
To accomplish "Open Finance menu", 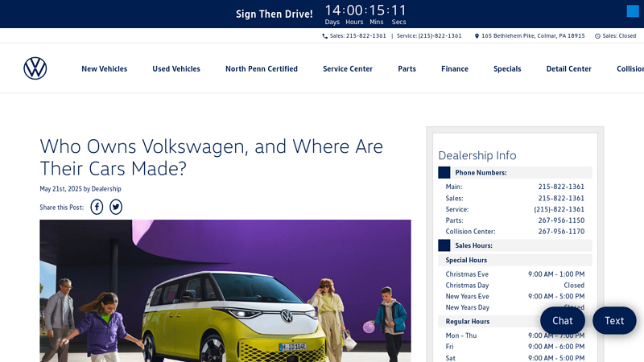I will [x=455, y=69].
